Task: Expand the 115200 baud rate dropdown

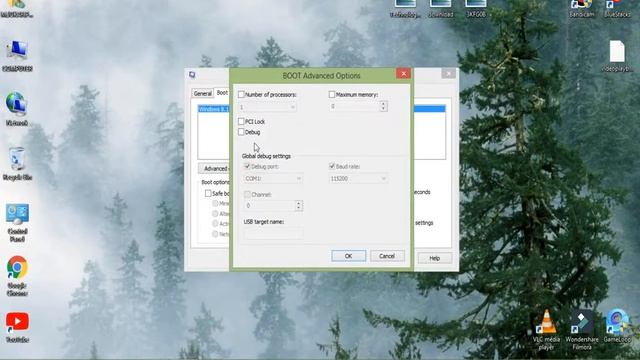Action: coord(383,179)
